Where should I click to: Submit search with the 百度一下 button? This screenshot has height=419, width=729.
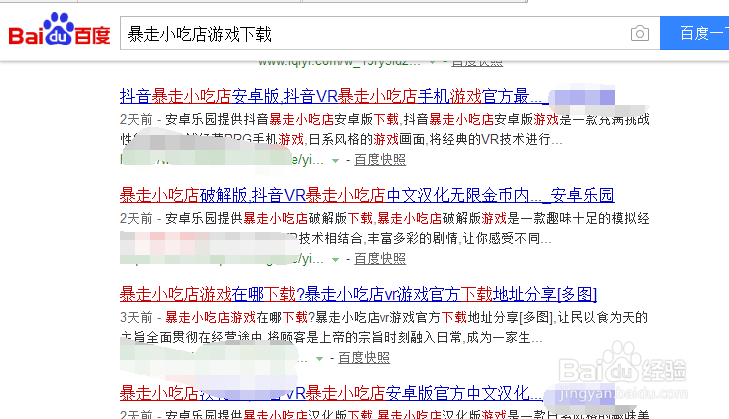pyautogui.click(x=695, y=33)
